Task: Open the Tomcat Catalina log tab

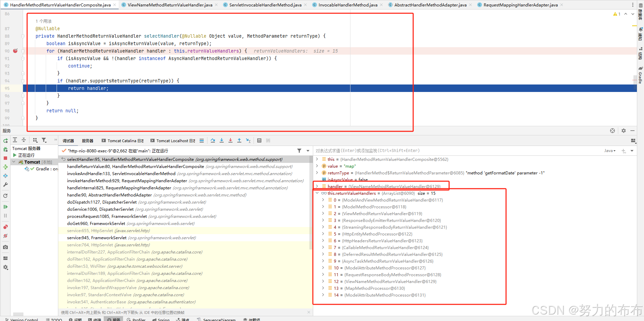Action: tap(123, 141)
